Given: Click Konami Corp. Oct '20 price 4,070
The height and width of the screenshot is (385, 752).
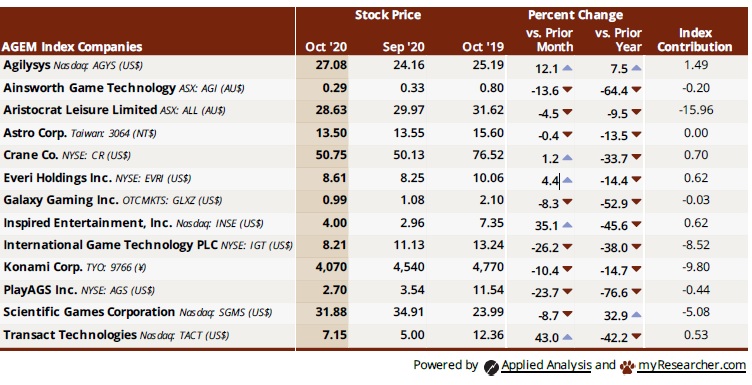Looking at the screenshot, I should (x=331, y=267).
